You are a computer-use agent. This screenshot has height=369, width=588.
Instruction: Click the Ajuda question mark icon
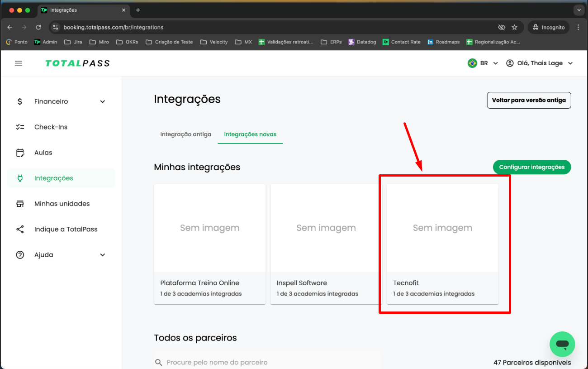20,255
